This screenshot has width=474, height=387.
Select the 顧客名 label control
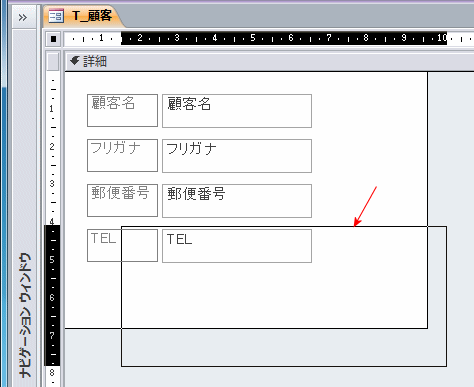[x=122, y=110]
